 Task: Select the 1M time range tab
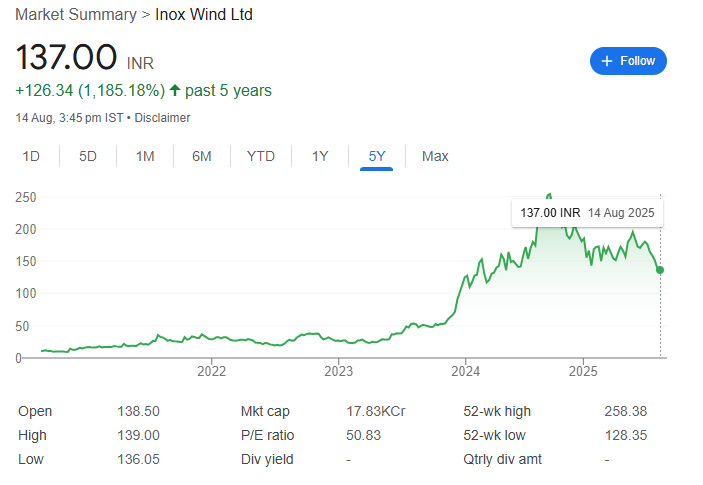coord(145,156)
